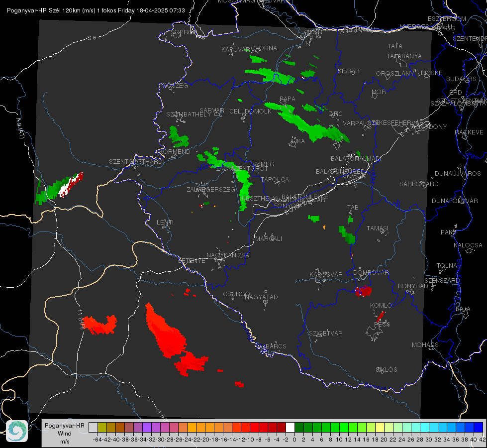Click the DUNAUJVAROS city label
Viewport: 487px width, 448px height.
(458, 174)
